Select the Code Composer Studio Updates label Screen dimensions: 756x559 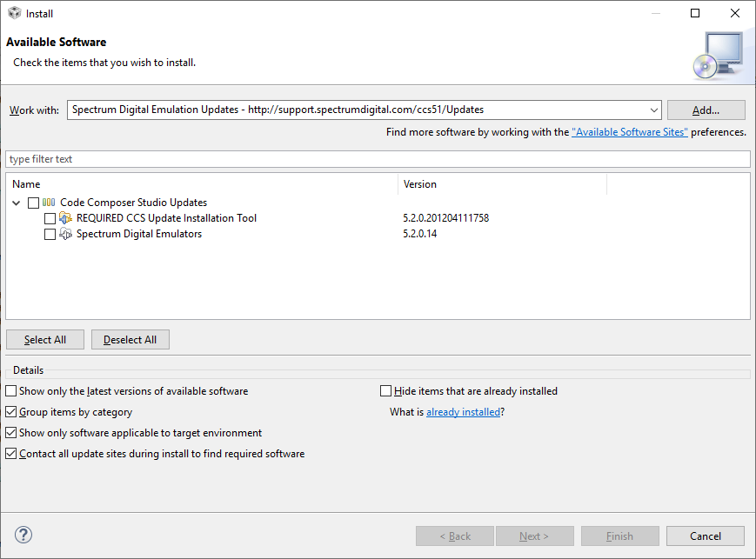click(134, 203)
